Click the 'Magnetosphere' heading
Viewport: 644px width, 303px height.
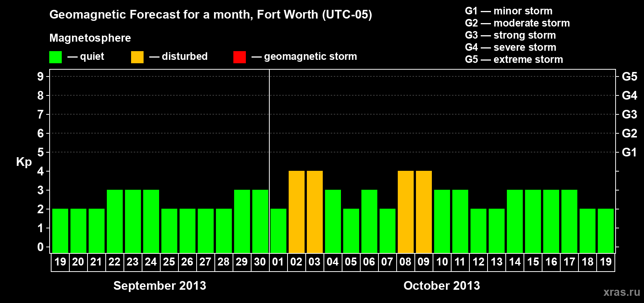coord(90,38)
